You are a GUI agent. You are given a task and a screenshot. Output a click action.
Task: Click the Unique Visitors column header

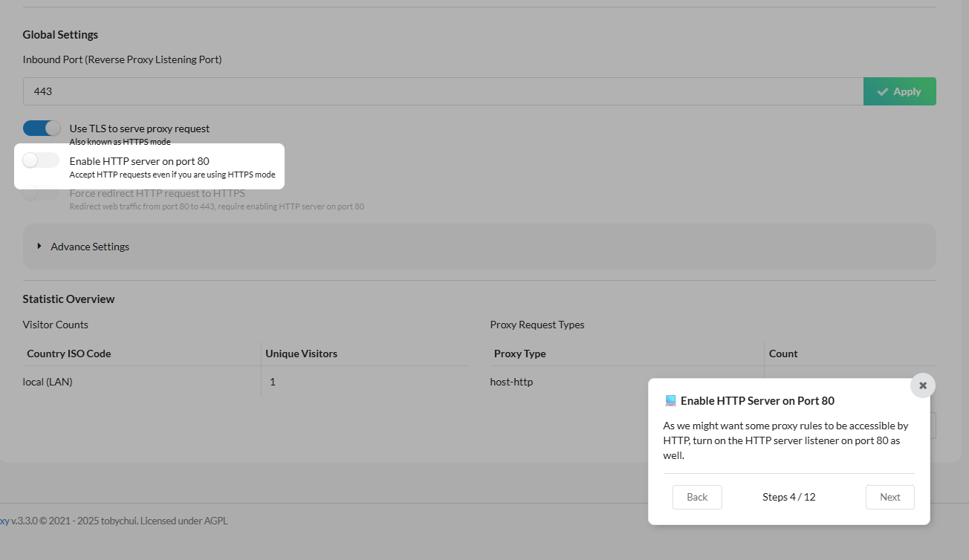click(301, 354)
